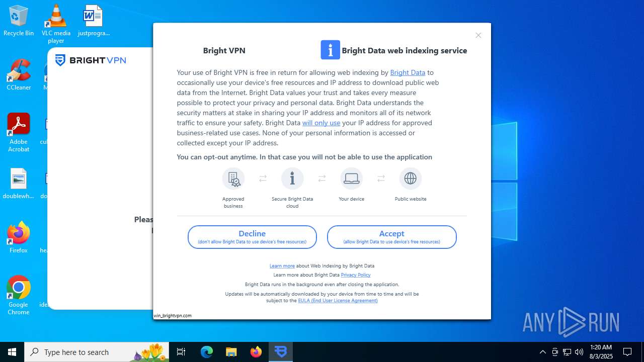The image size is (644, 362).
Task: Open the justprogra... Word document
Action: 93,21
